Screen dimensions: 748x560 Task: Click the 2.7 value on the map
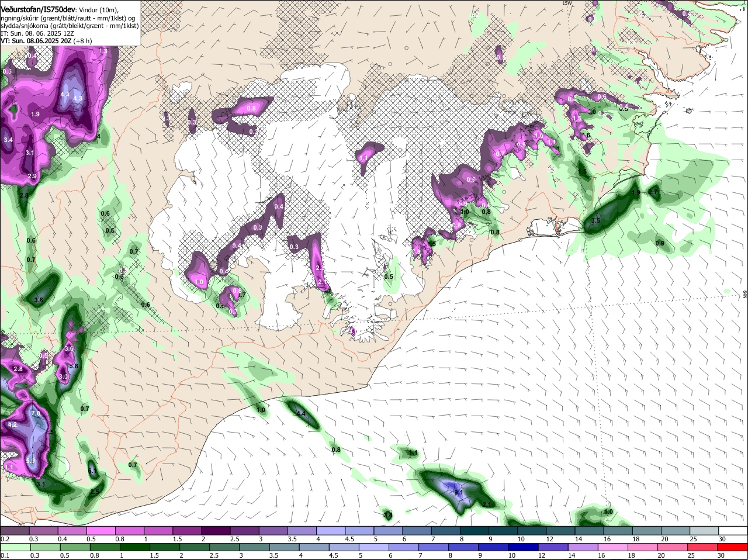pyautogui.click(x=653, y=192)
